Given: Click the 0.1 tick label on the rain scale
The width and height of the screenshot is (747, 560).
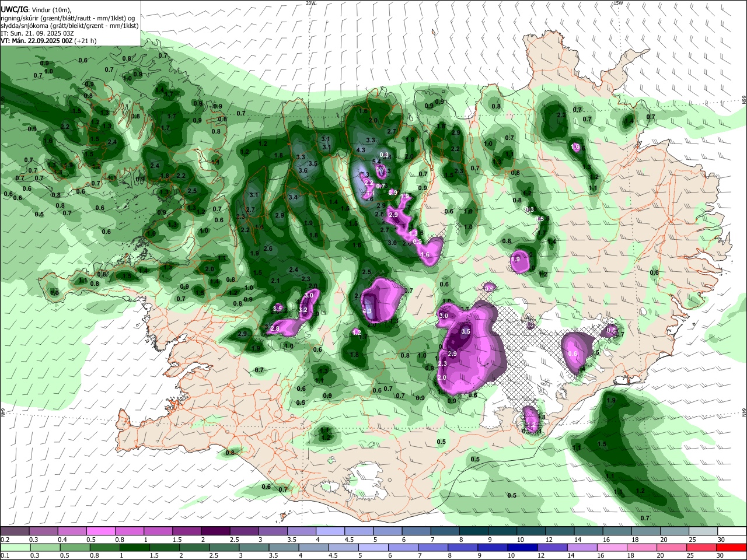Looking at the screenshot, I should click(5, 556).
